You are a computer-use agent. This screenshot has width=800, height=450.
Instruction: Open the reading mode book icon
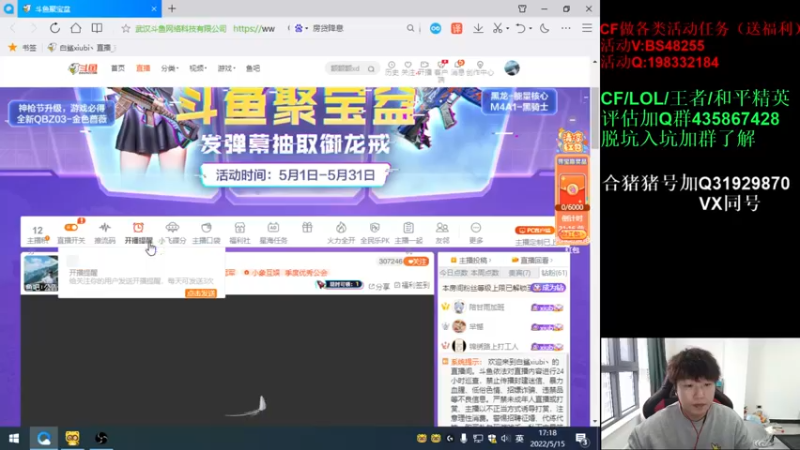click(x=96, y=28)
